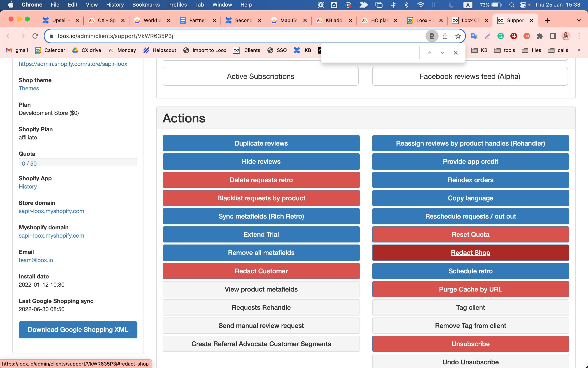Open Facebook reviews feed (Alpha)

coord(470,76)
